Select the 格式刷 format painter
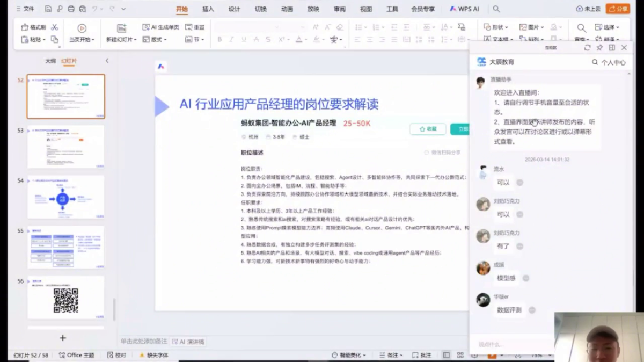644x362 pixels. pos(33,27)
